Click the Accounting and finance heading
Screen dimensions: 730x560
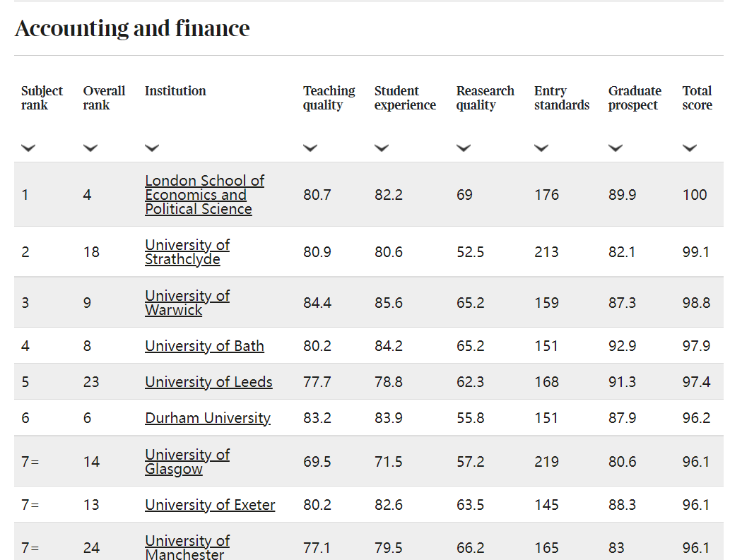click(132, 28)
